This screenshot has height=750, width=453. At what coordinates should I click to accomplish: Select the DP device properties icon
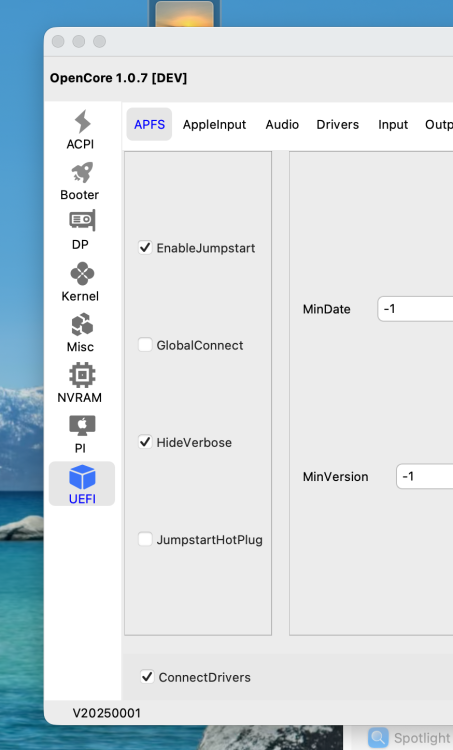(x=82, y=221)
